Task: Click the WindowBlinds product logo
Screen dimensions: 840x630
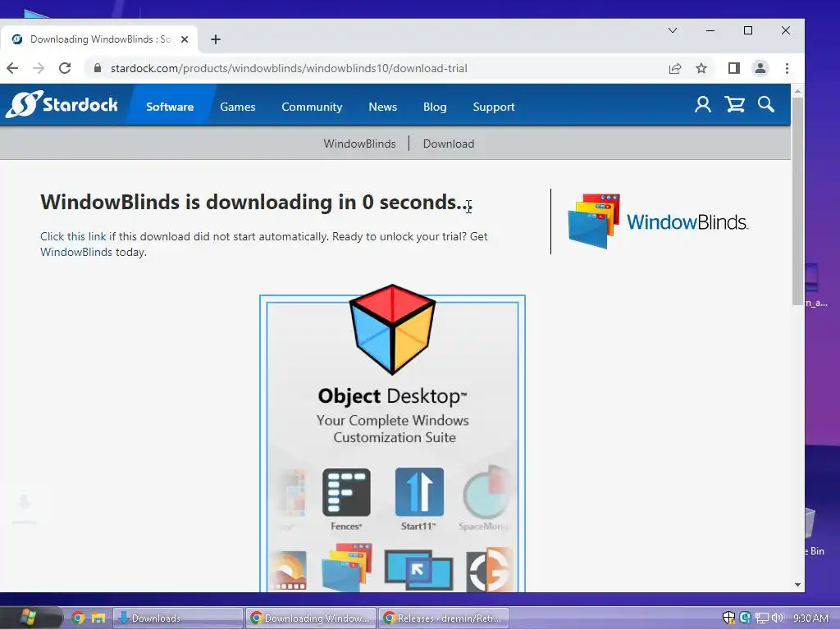Action: (x=657, y=221)
